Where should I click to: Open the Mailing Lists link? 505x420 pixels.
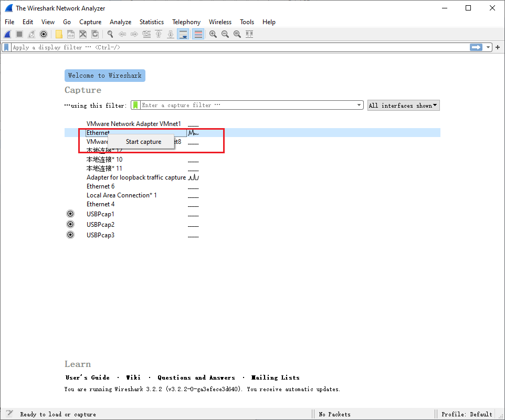tap(276, 377)
